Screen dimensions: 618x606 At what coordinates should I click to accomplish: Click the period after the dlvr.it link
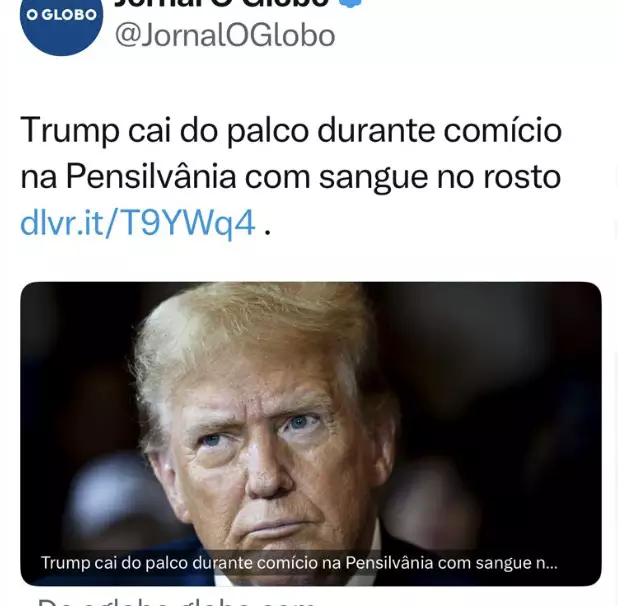click(x=267, y=232)
